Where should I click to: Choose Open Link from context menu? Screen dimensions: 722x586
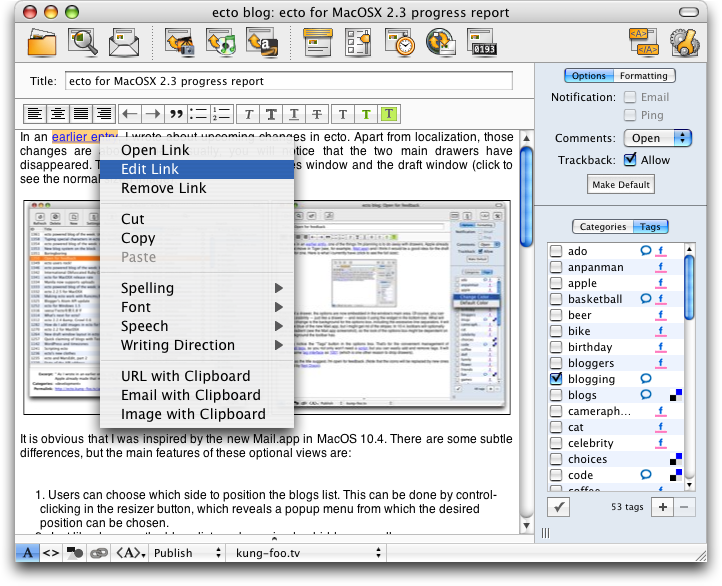click(x=197, y=150)
